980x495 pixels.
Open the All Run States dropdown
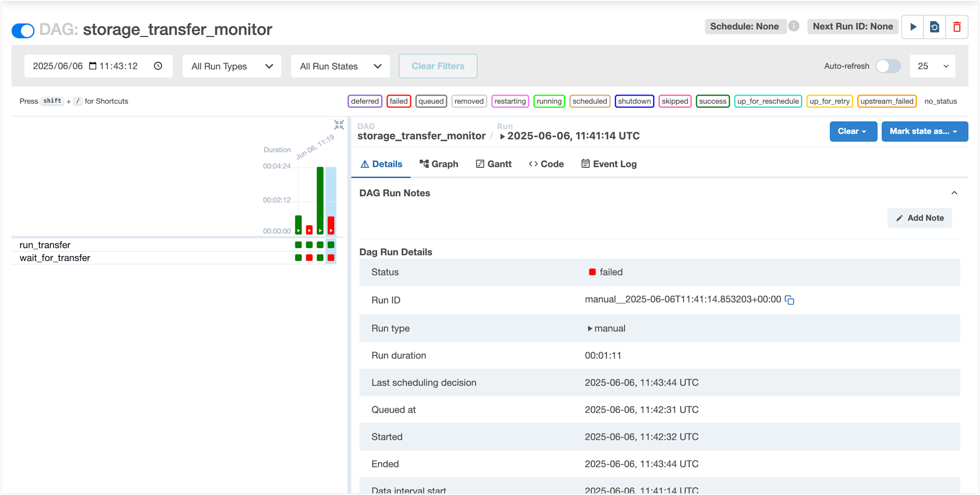341,66
